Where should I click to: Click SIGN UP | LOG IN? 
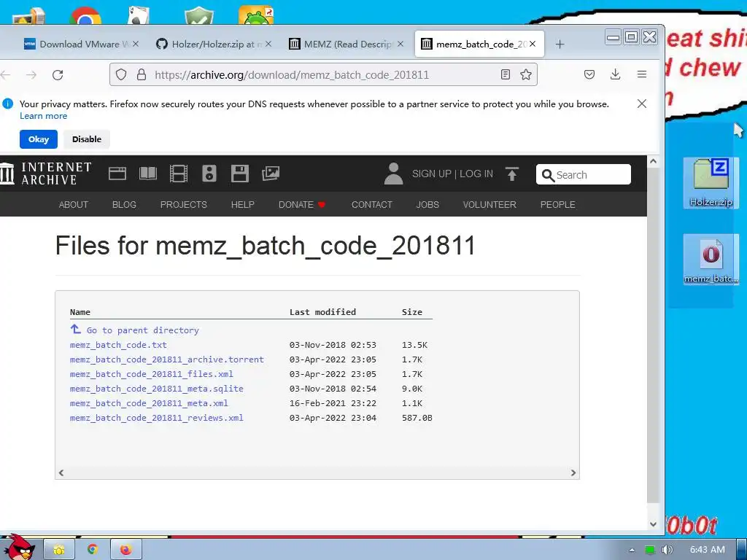452,174
